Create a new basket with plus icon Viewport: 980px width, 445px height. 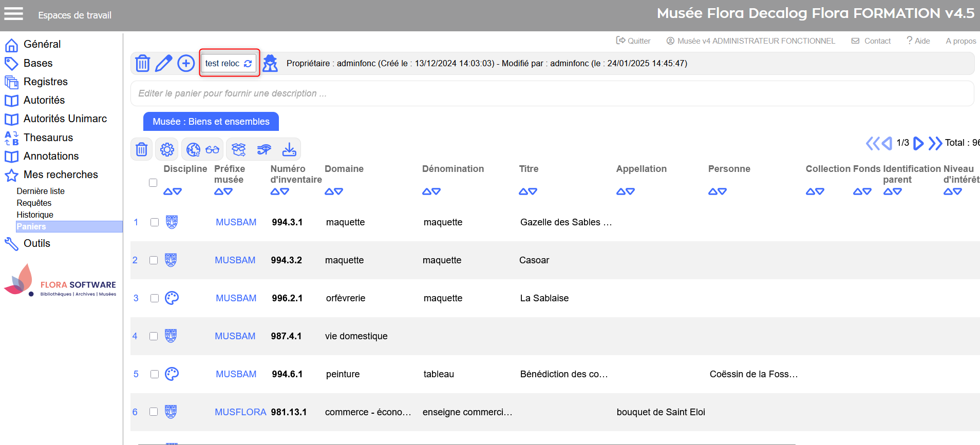pos(186,63)
